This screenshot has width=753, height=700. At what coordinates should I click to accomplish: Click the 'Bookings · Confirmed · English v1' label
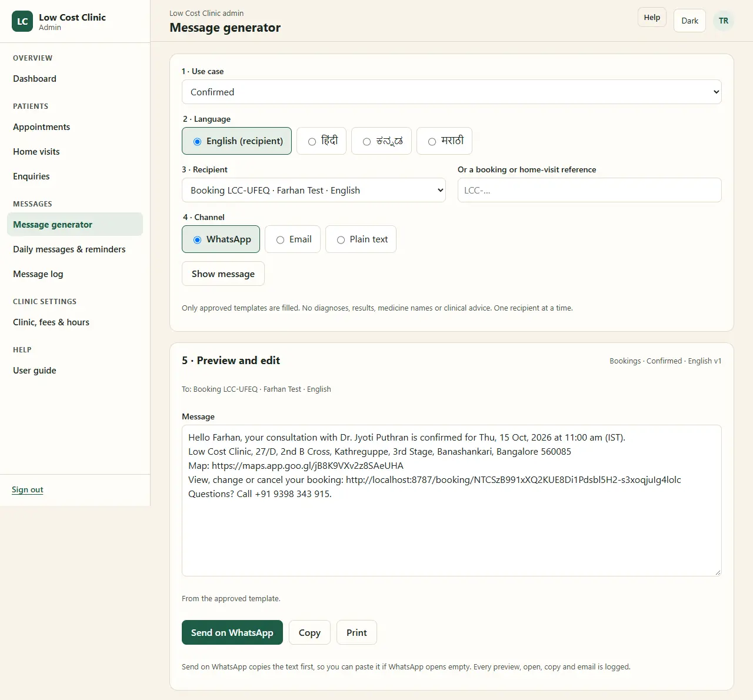click(x=665, y=361)
